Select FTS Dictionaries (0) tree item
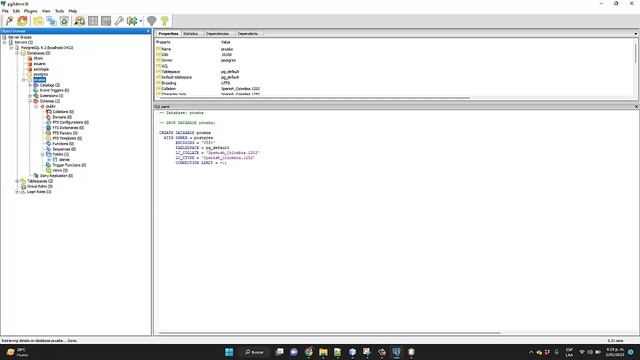The height and width of the screenshot is (360, 640). [x=68, y=127]
